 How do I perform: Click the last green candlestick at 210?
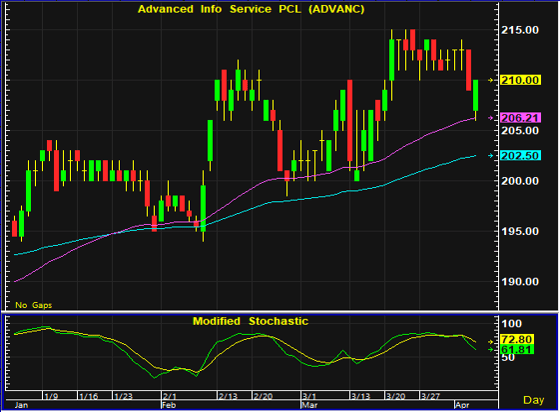coord(475,95)
